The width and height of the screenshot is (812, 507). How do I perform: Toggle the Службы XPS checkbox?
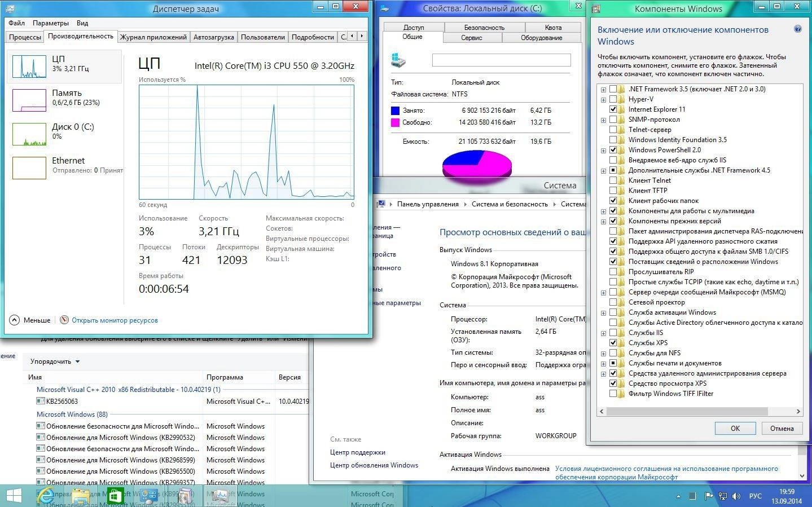613,343
